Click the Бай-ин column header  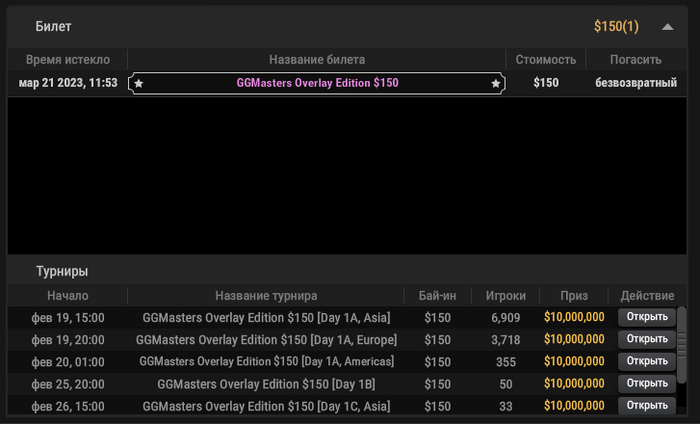[x=438, y=295]
